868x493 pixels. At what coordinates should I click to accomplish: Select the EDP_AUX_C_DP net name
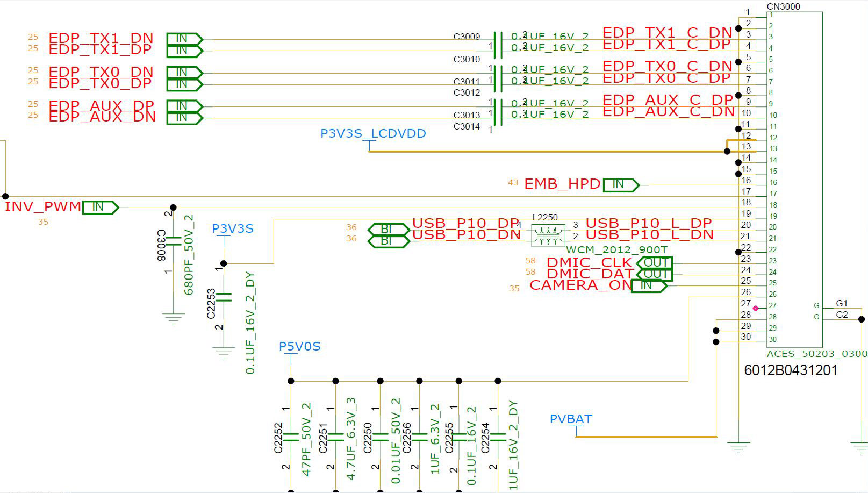(668, 100)
